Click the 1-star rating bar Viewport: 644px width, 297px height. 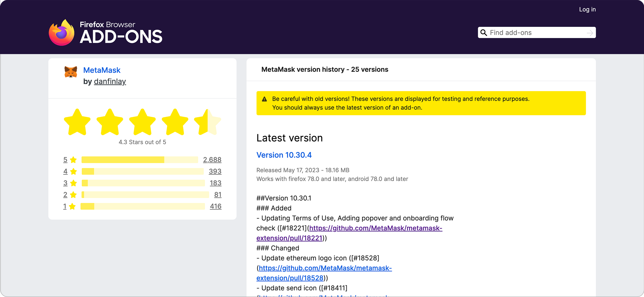click(x=143, y=206)
